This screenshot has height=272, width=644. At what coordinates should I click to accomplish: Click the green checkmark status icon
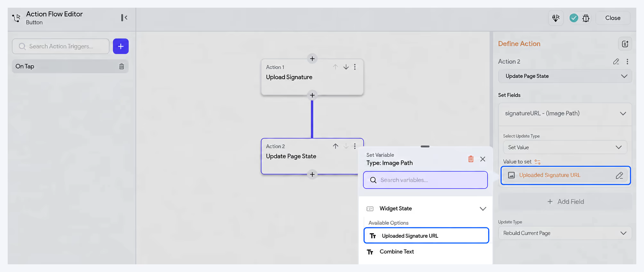pos(574,18)
